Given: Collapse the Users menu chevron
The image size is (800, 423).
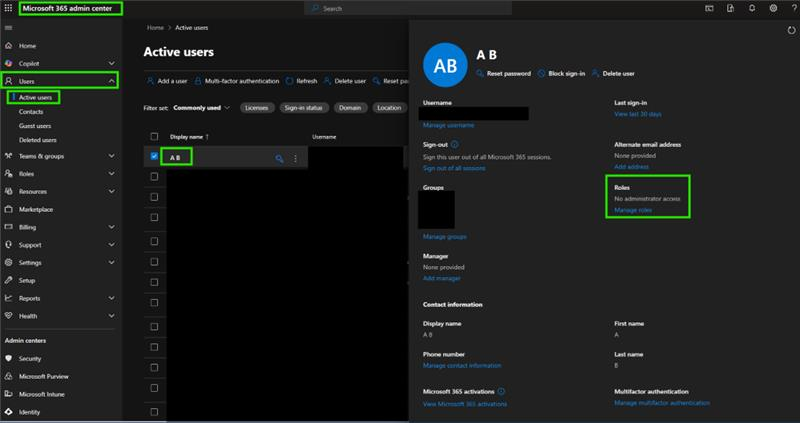Looking at the screenshot, I should [111, 81].
